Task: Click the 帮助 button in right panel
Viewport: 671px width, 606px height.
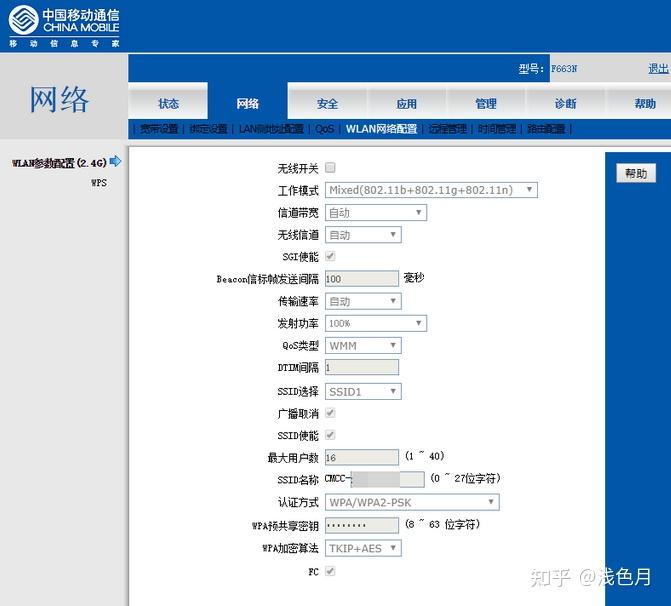Action: [636, 173]
